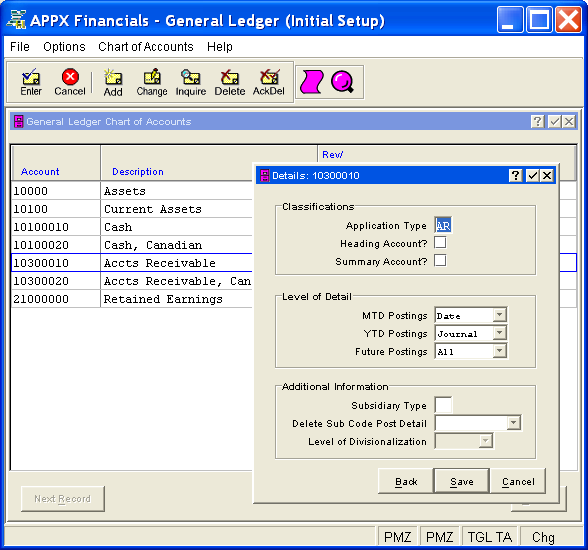Open the MTD Postings dropdown

pos(500,315)
